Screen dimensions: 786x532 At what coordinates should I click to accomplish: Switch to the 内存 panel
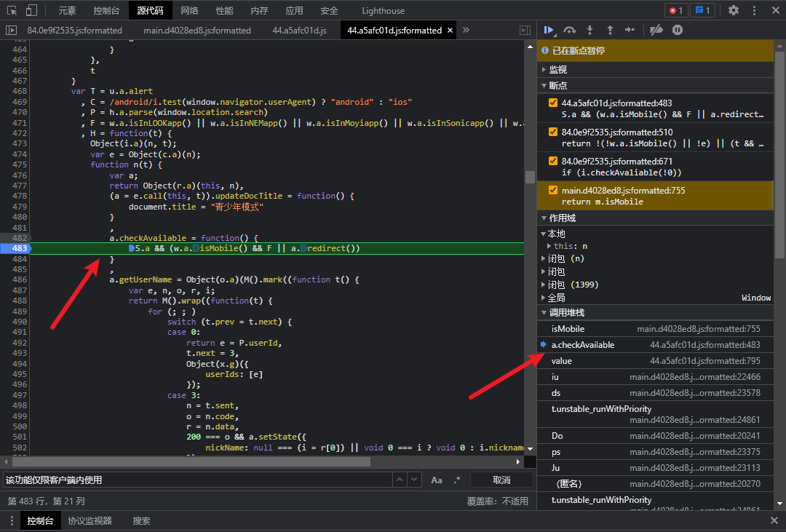click(x=260, y=10)
